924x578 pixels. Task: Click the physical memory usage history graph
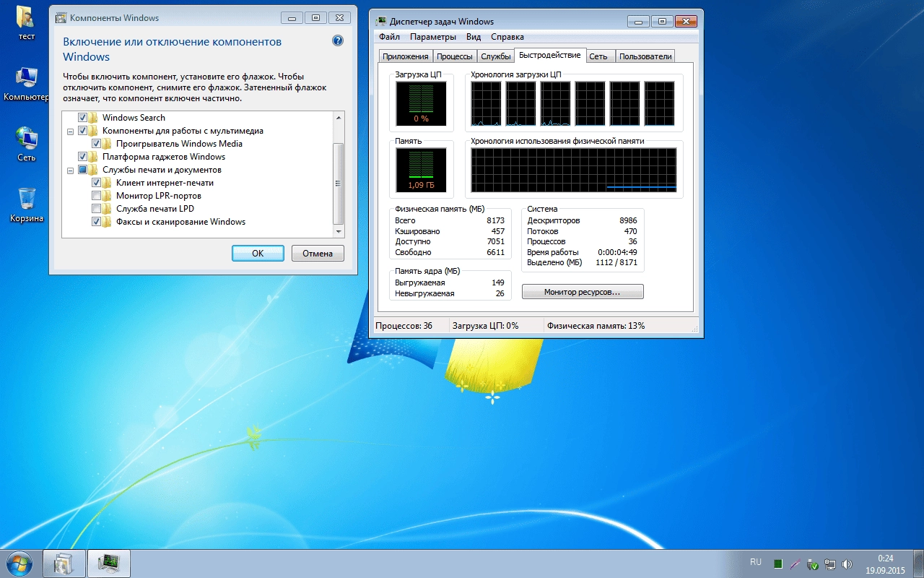[x=574, y=171]
